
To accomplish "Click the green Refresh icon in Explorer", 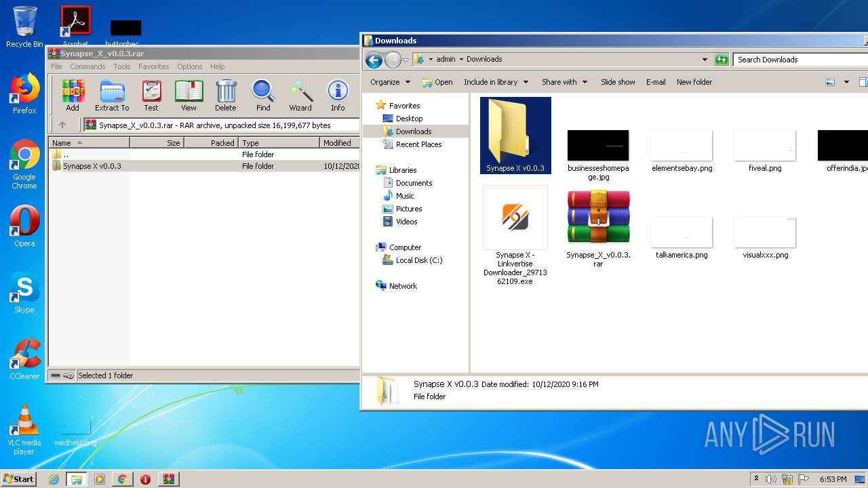I will coord(722,60).
